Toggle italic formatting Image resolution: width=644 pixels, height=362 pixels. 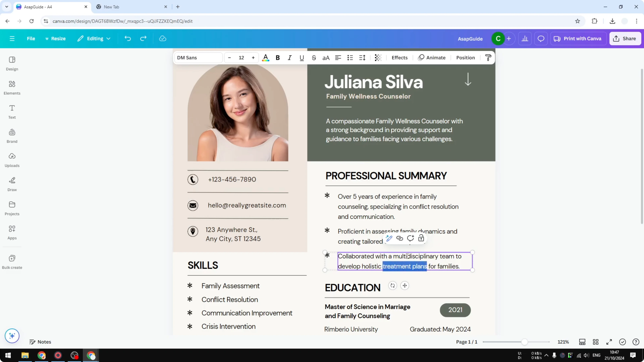tap(290, 58)
